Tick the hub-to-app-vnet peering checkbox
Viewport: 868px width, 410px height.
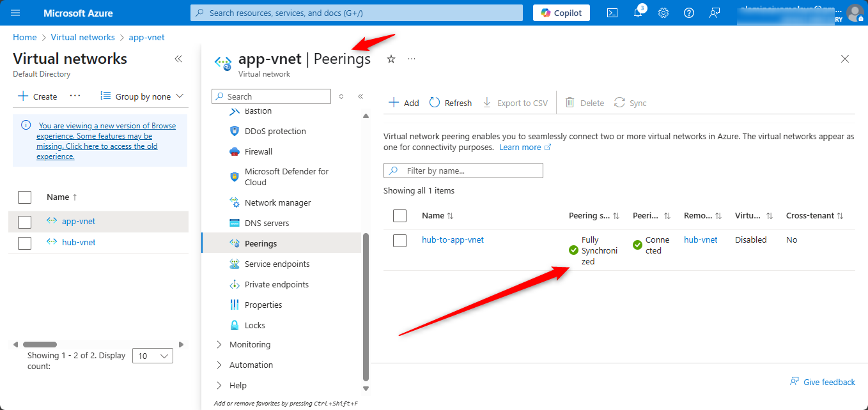point(400,241)
